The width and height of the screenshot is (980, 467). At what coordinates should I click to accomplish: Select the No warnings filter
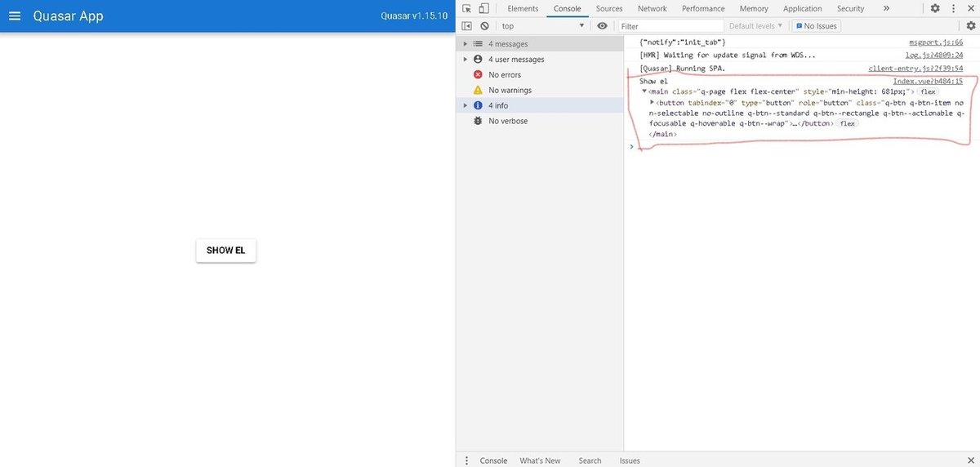coord(510,91)
